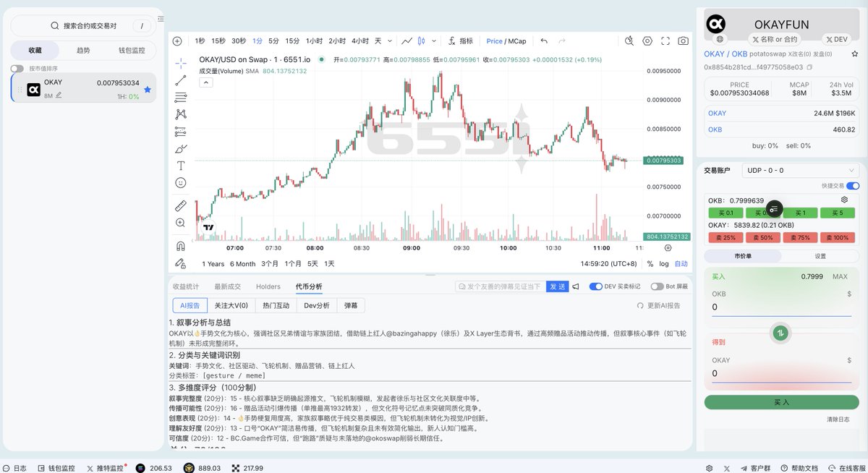Select the ruler measure tool
868x473 pixels.
181,205
